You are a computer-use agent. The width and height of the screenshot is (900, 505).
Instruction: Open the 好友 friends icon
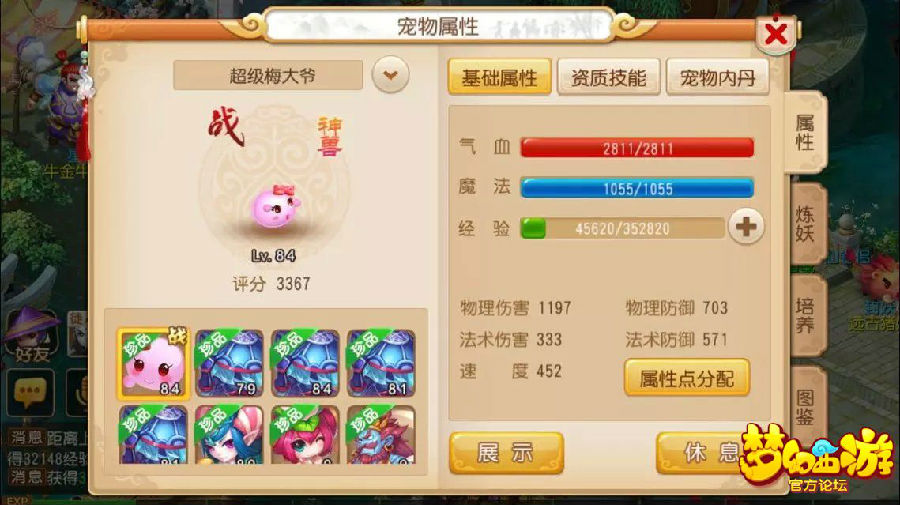[32, 335]
